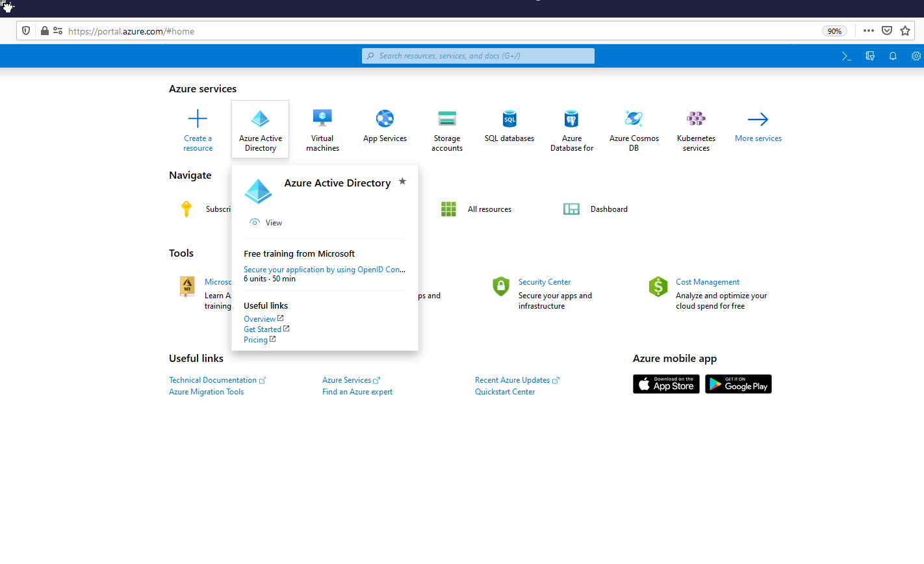The height and width of the screenshot is (564, 924).
Task: Open Storage accounts icon
Action: tap(447, 118)
